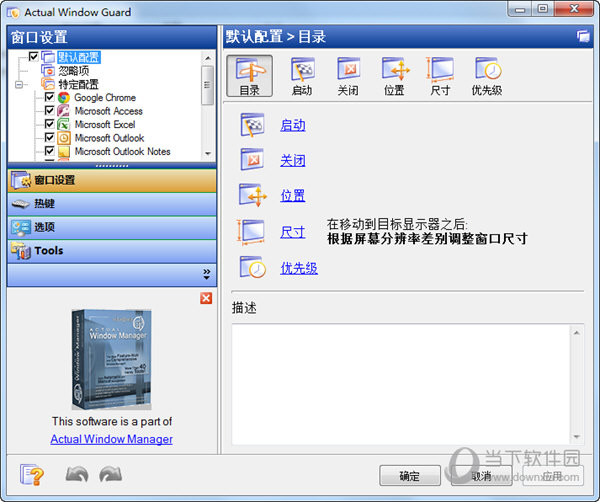The height and width of the screenshot is (502, 600).
Task: Follow the Actual Window Manager link
Action: click(111, 439)
